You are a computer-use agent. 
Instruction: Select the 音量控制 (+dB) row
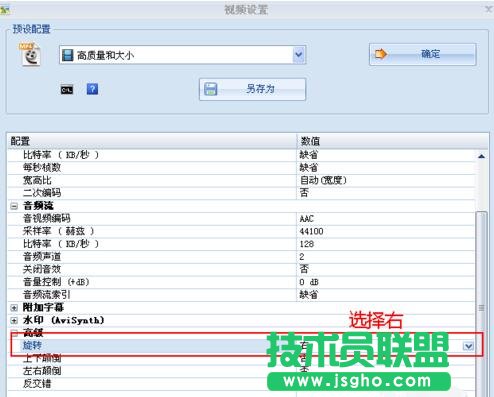(242, 282)
